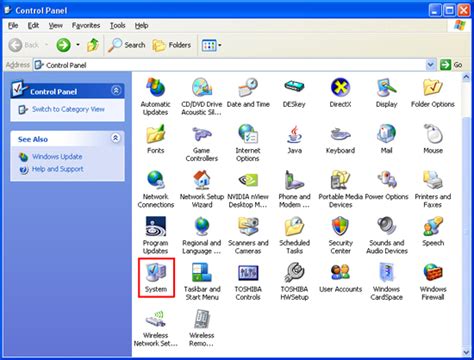Open the Tools menu
474x360 pixels.
(118, 25)
